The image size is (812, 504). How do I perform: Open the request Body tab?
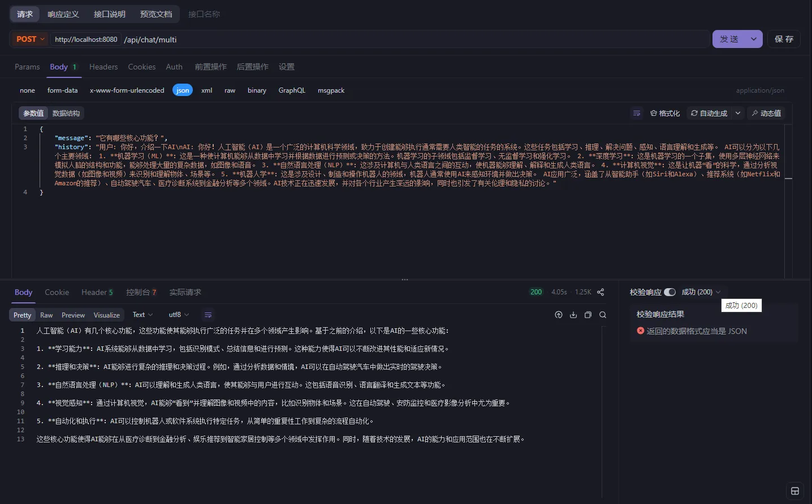click(63, 67)
